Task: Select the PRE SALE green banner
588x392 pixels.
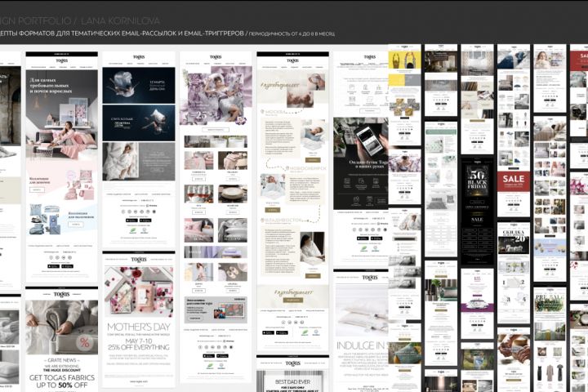Action: click(x=550, y=305)
